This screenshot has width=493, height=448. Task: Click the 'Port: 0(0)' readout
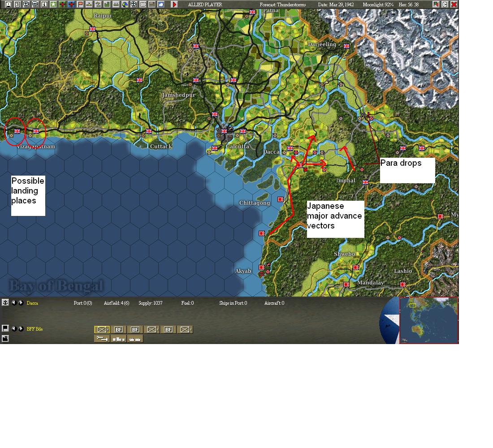coord(83,303)
